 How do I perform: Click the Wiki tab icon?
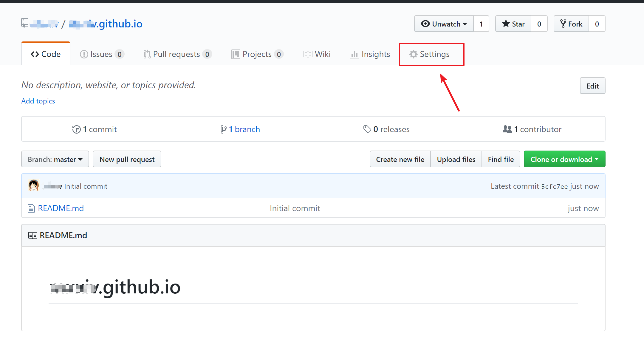tap(307, 54)
